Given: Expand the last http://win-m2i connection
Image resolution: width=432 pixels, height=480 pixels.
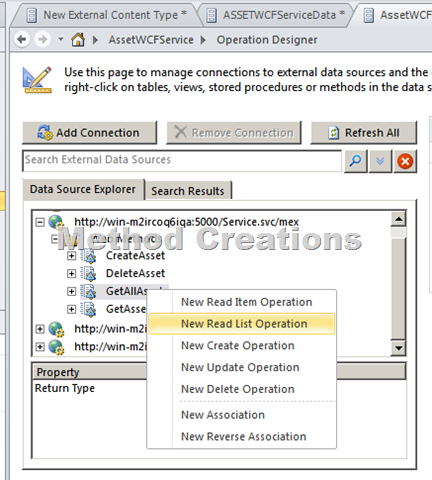Looking at the screenshot, I should click(40, 347).
